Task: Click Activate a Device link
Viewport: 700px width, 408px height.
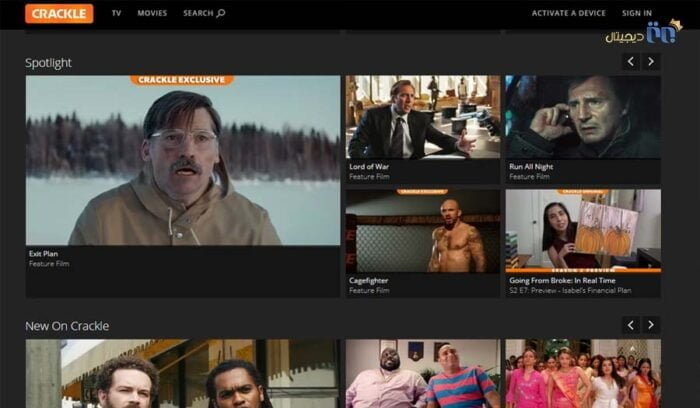Action: [x=569, y=13]
